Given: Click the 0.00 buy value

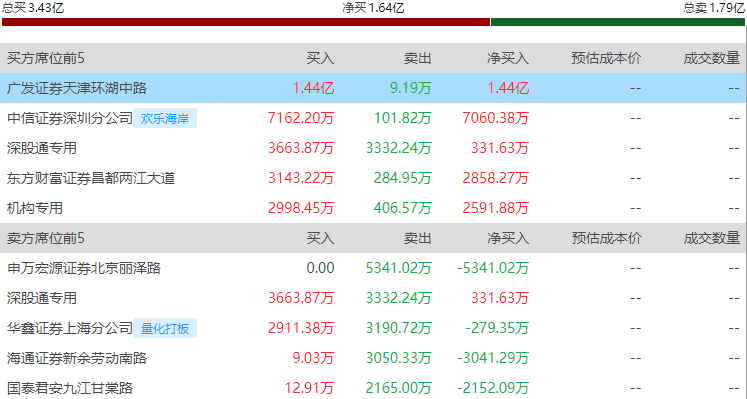Looking at the screenshot, I should point(320,268).
